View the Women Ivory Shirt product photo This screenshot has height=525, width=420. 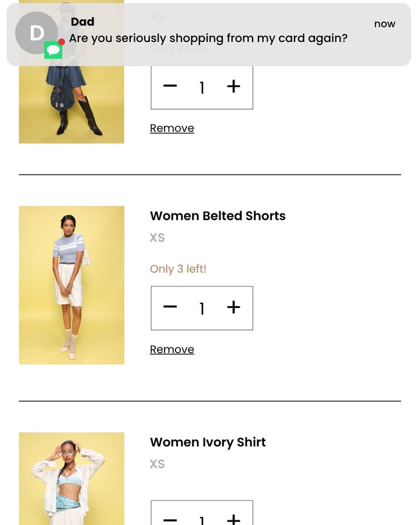point(71,478)
